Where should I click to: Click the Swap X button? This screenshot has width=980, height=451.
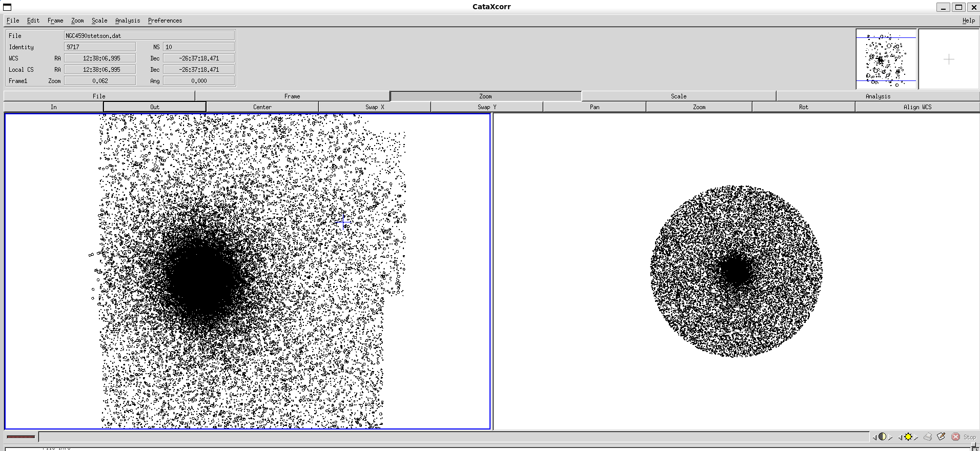coord(374,107)
